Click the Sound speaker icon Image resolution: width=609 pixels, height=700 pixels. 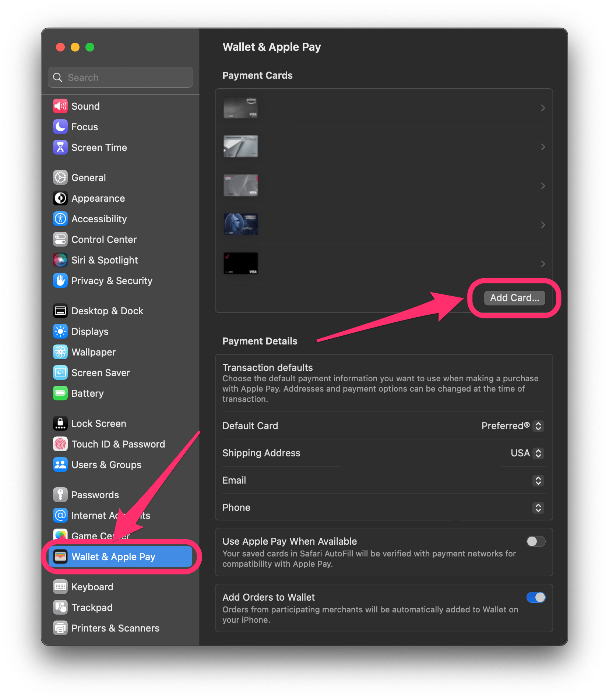pyautogui.click(x=60, y=106)
